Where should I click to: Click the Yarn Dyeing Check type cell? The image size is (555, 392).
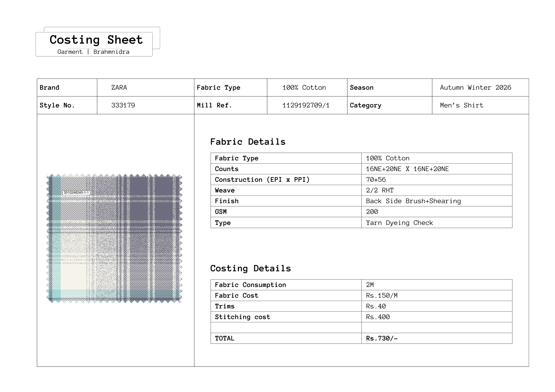(x=399, y=223)
